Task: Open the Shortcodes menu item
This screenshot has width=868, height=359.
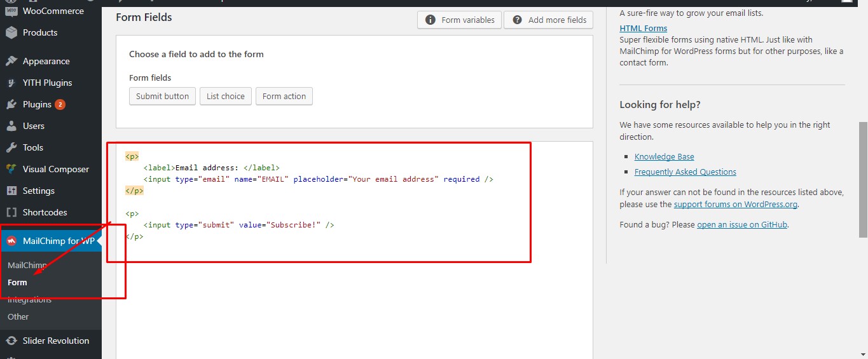Action: tap(45, 213)
